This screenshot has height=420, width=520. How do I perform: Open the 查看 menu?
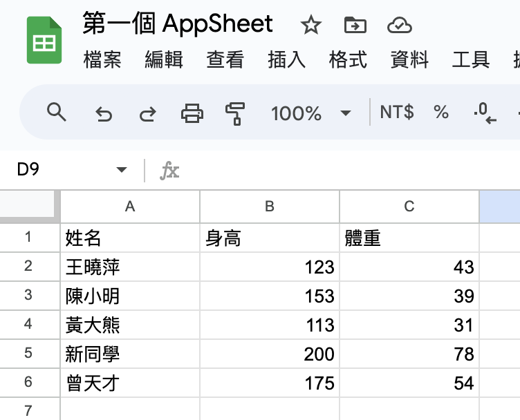(x=225, y=59)
